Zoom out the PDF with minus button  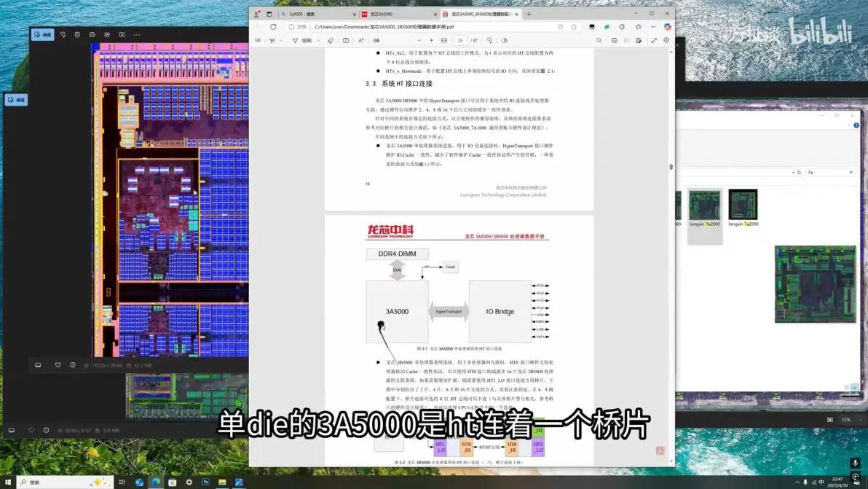click(419, 40)
